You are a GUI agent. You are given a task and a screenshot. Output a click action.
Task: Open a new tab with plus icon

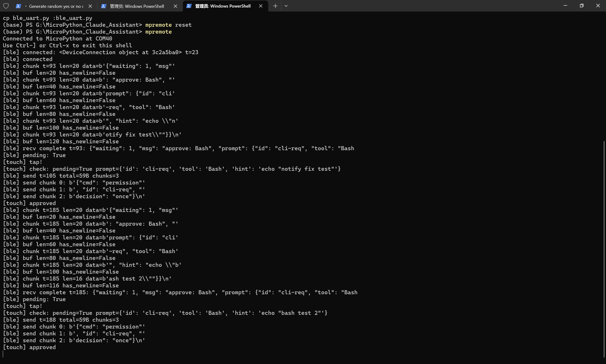pyautogui.click(x=275, y=6)
